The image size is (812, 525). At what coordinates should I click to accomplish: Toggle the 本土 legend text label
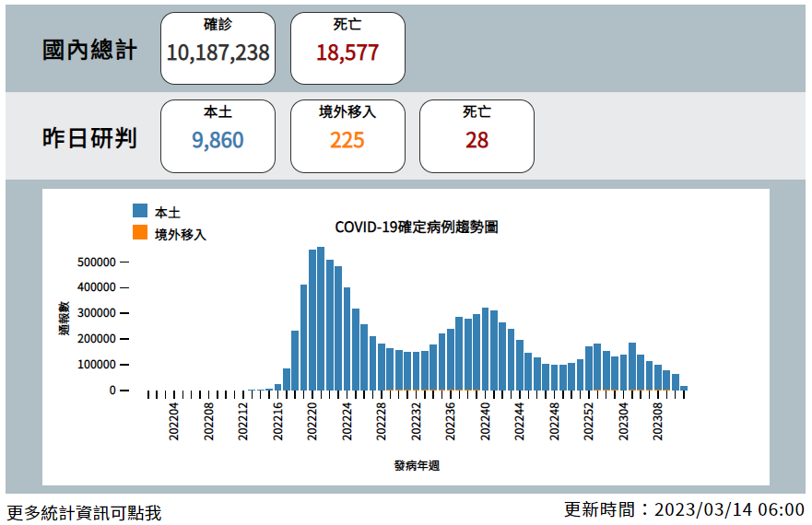[x=168, y=212]
